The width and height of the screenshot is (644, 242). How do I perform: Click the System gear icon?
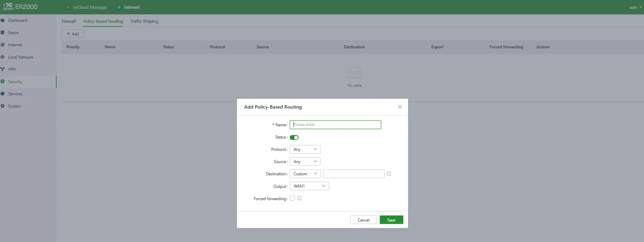click(2, 106)
